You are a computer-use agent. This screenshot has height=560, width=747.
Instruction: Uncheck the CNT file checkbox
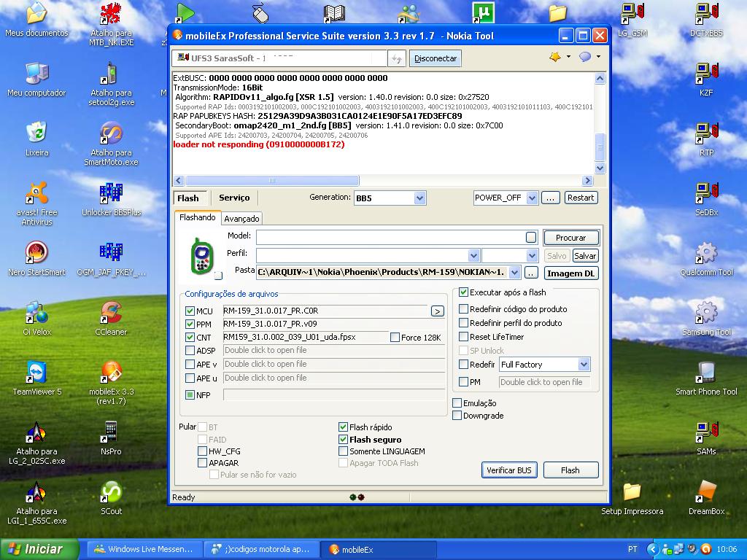pos(190,337)
